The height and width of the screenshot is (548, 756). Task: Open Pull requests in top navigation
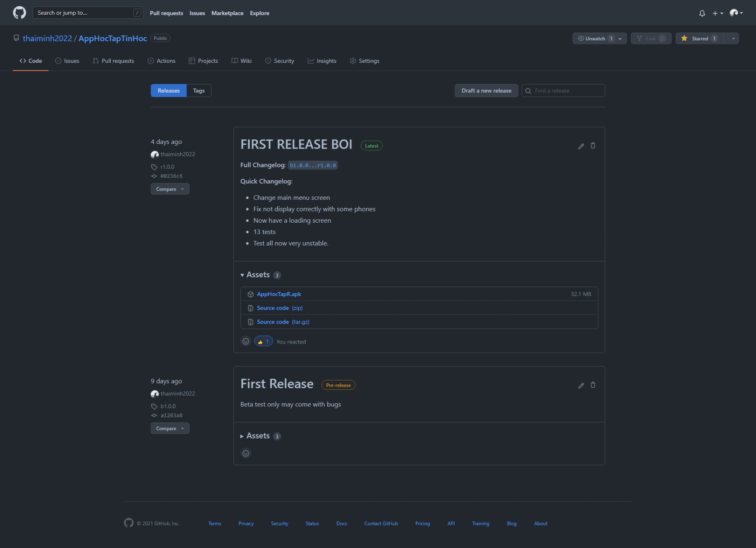point(166,13)
